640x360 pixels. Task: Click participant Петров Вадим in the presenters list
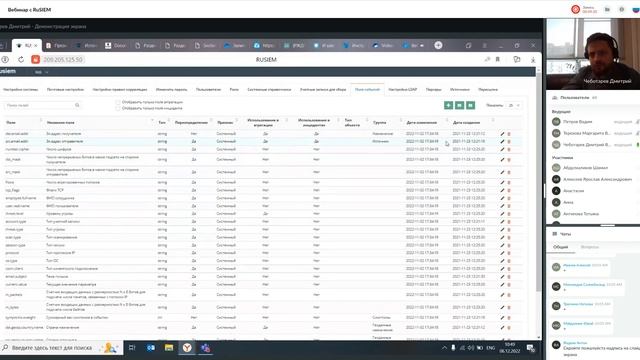(577, 122)
